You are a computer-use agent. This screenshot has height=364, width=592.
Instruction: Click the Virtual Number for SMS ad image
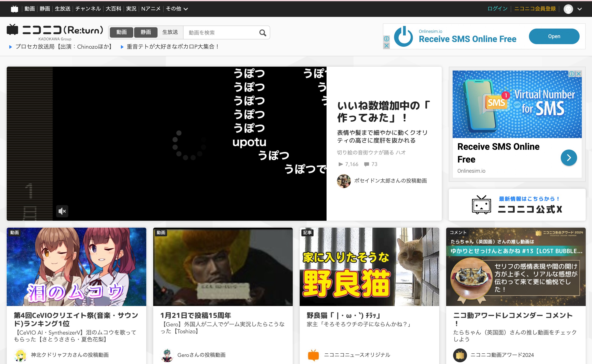(x=517, y=104)
